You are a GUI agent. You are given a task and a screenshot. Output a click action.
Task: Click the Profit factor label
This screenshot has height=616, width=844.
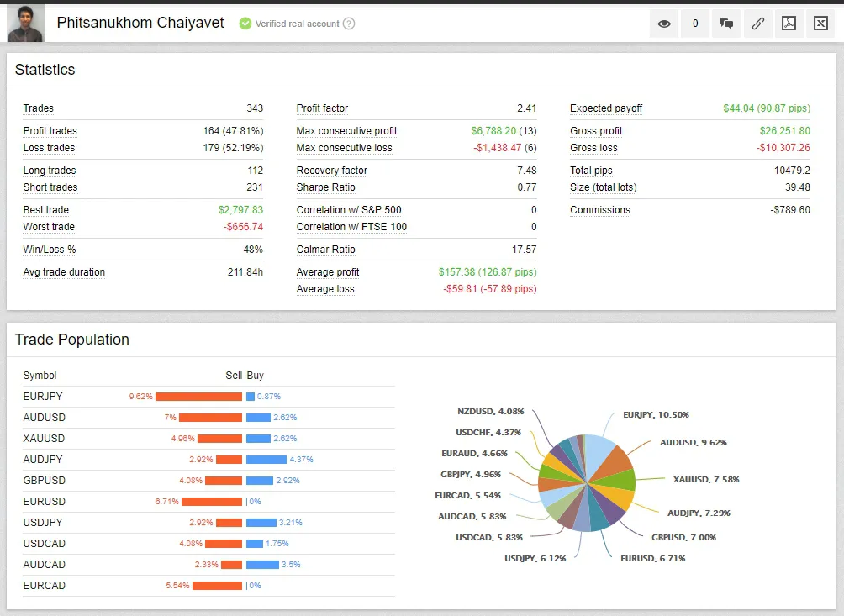322,108
